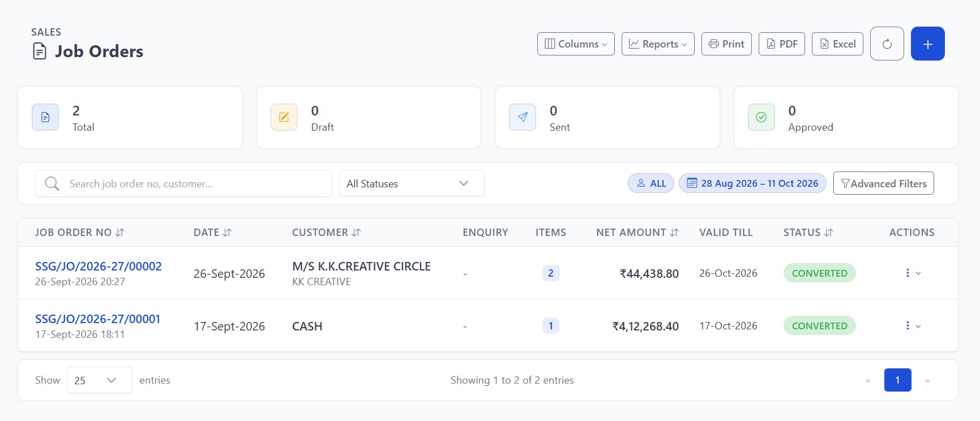Screen dimensions: 980x421
Task: Go to page 1
Action: 897,380
